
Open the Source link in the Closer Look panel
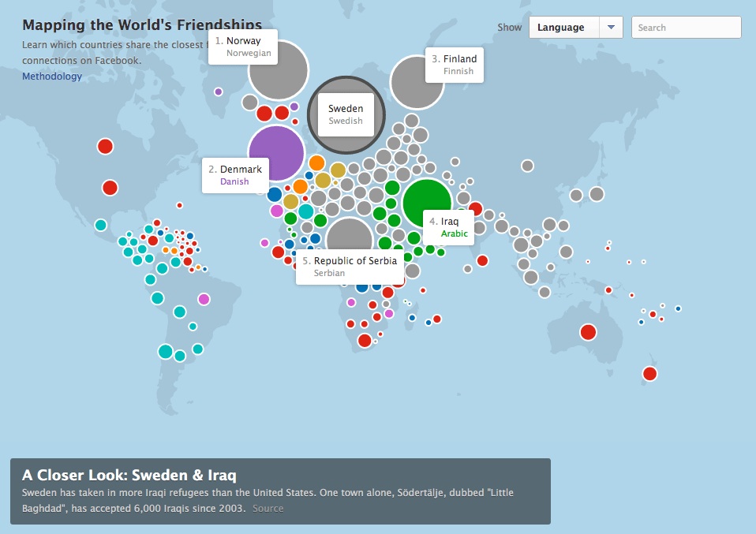[x=268, y=508]
